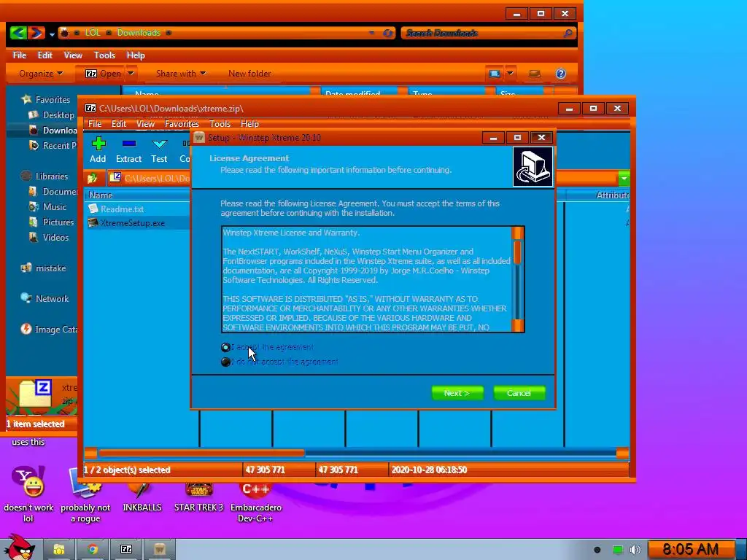The width and height of the screenshot is (747, 560).
Task: Open Music library in sidebar
Action: 47,206
